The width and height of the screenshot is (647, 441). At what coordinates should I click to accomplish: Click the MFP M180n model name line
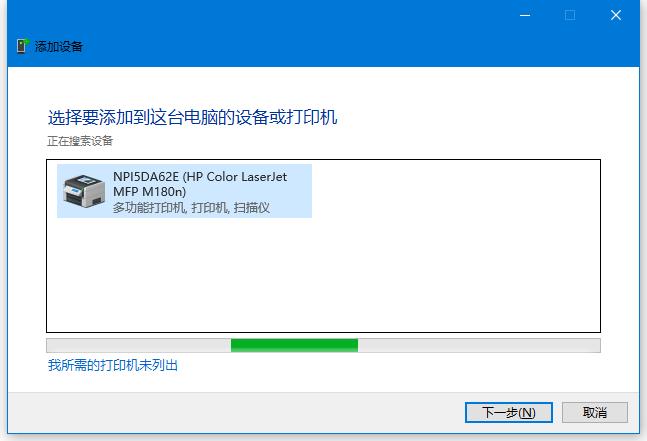point(149,192)
